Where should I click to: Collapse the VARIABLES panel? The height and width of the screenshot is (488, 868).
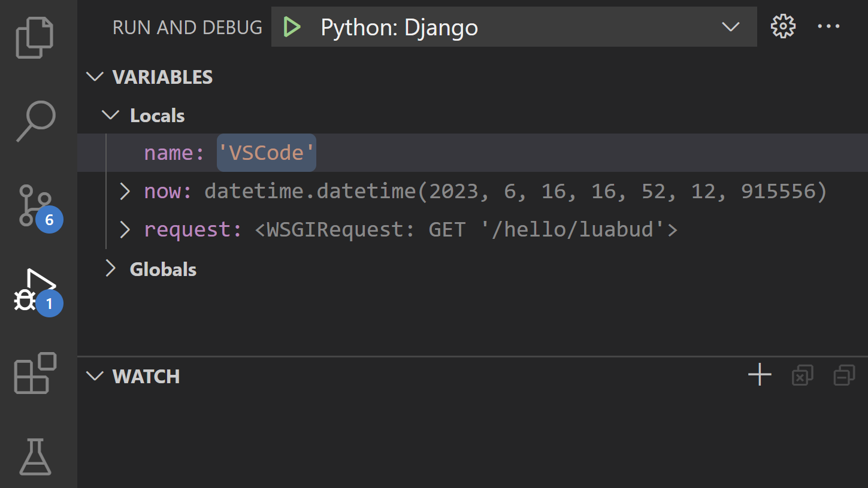[x=95, y=77]
